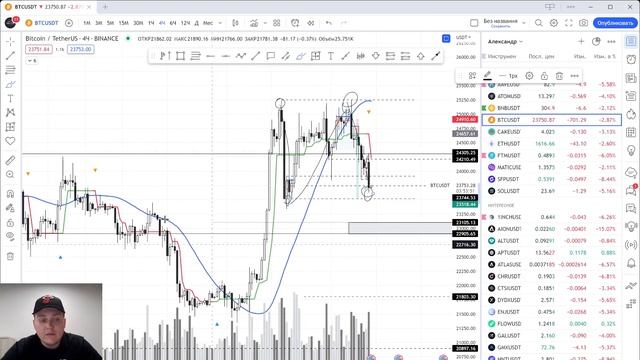The height and width of the screenshot is (360, 640).
Task: Open more options in drawing floating toolbar
Action: coord(575,76)
